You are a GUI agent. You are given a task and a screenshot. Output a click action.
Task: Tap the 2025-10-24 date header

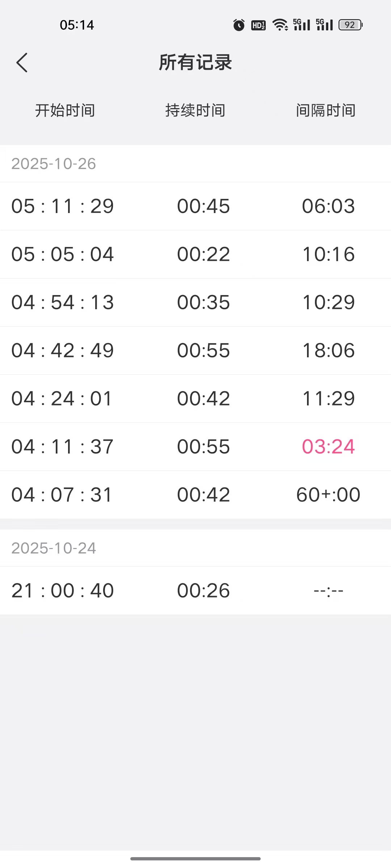tap(54, 548)
